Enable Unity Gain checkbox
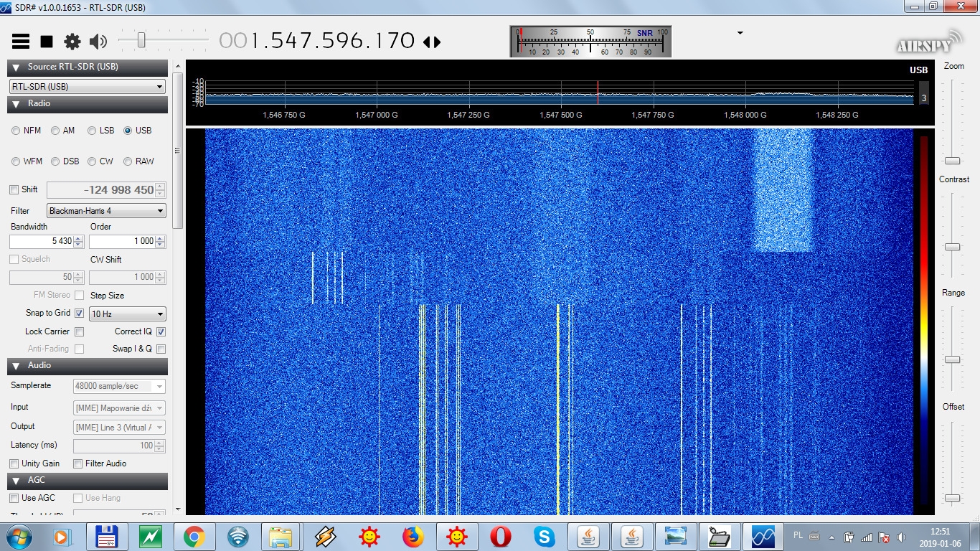980x551 pixels. coord(14,463)
